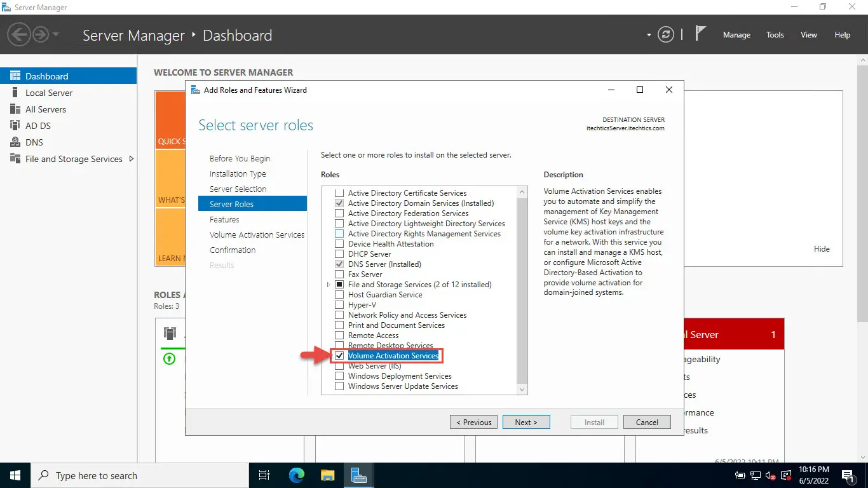Click the taskbar search box
The image size is (868, 488).
pos(140,475)
